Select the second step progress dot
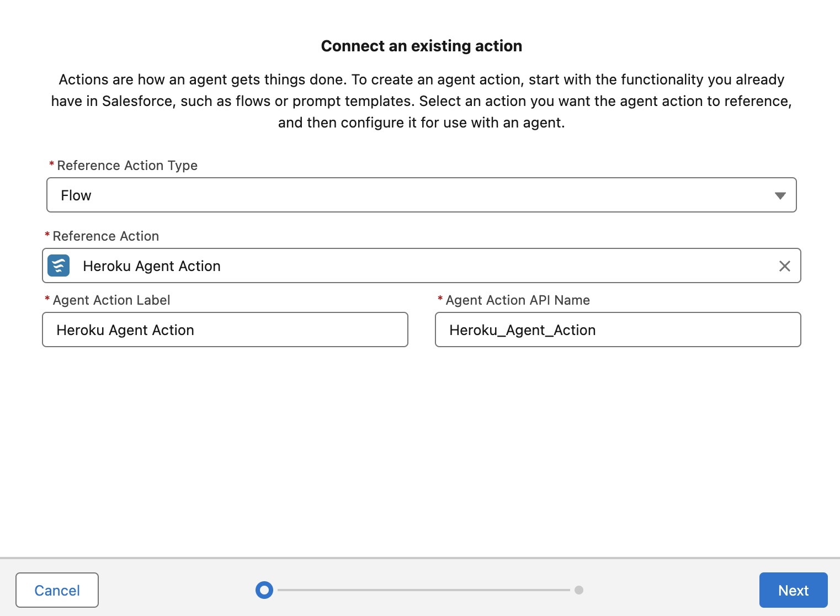Image resolution: width=840 pixels, height=616 pixels. pos(578,590)
